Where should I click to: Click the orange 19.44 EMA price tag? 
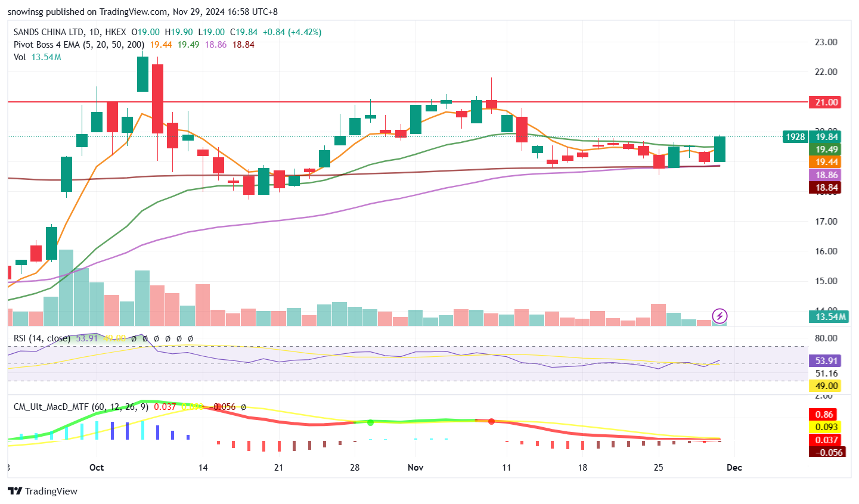(x=826, y=162)
